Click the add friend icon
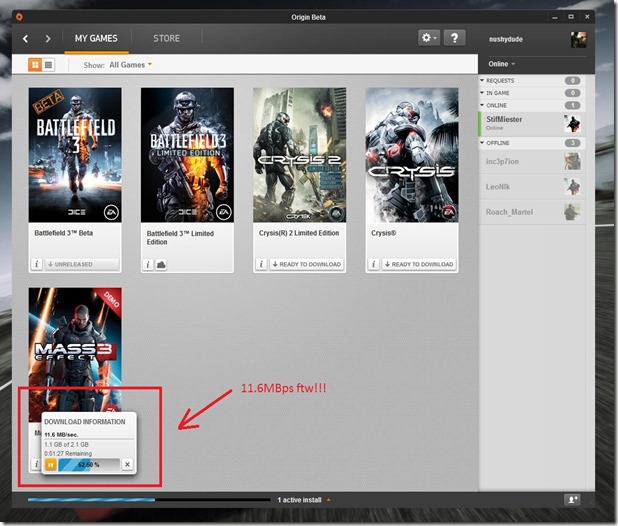The image size is (618, 526). (x=572, y=500)
